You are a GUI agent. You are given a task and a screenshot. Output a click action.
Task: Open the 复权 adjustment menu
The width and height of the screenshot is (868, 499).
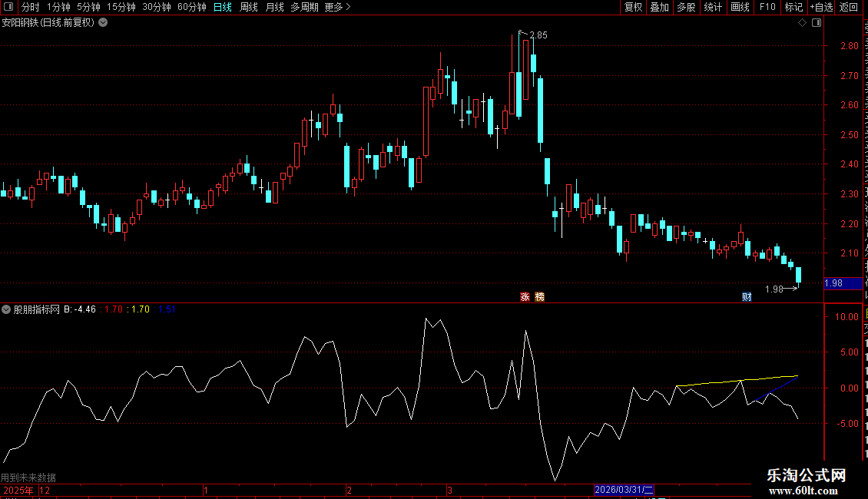[633, 7]
